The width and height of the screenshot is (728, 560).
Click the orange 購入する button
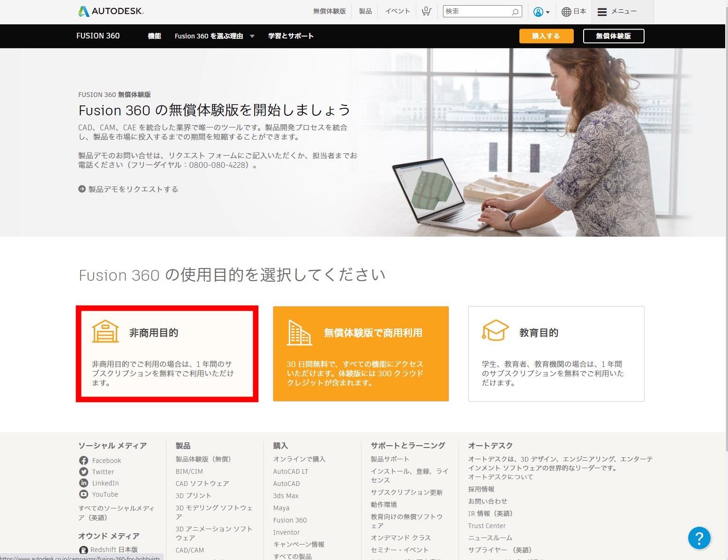click(x=546, y=36)
